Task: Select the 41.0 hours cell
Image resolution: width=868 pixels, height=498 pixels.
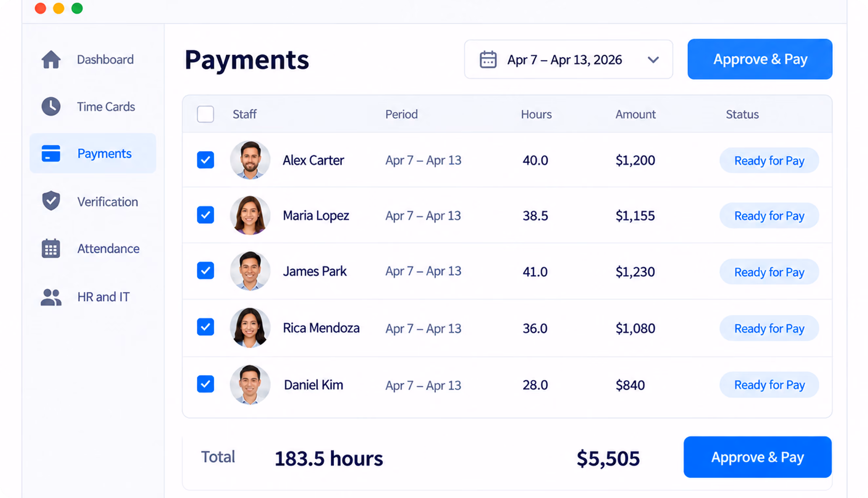Action: [x=535, y=272]
